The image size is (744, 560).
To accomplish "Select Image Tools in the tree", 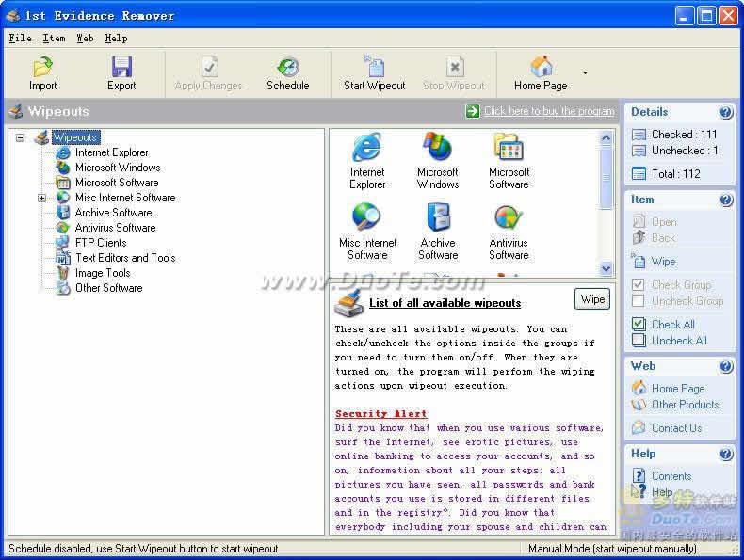I will 103,273.
